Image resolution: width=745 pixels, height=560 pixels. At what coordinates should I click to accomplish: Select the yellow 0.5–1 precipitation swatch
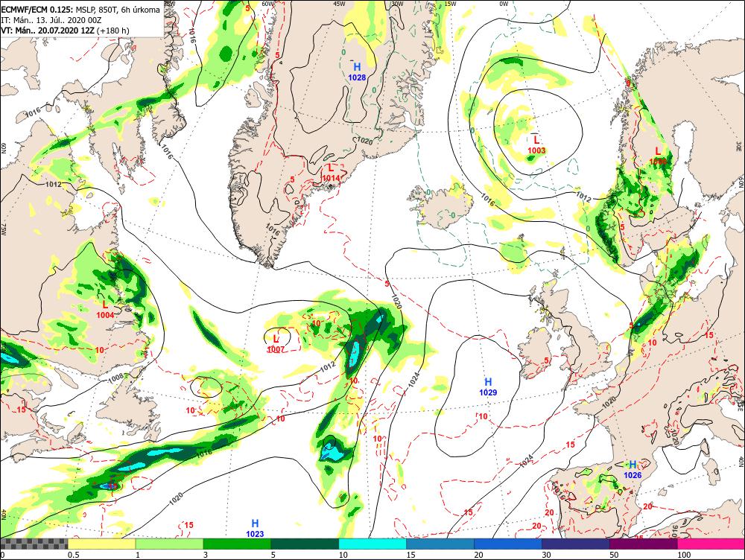(102, 544)
